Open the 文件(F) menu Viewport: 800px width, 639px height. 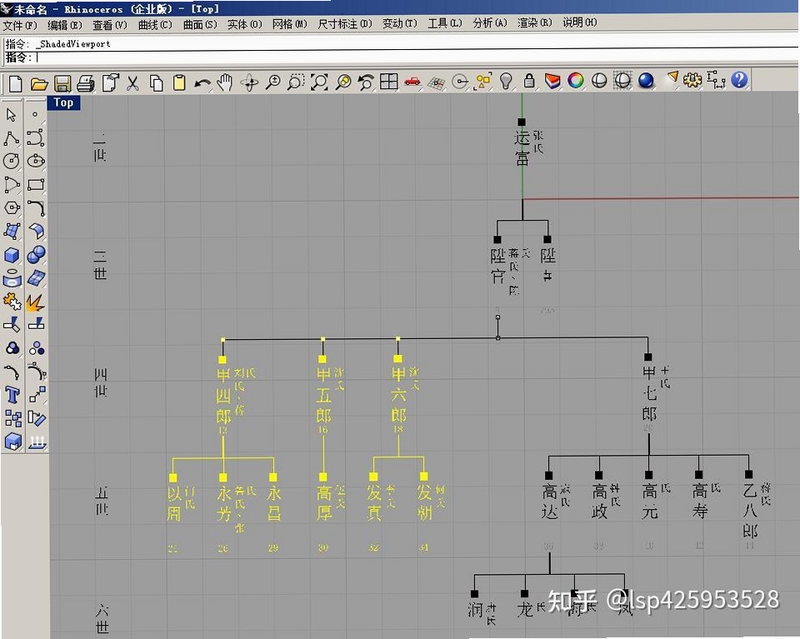pyautogui.click(x=20, y=24)
